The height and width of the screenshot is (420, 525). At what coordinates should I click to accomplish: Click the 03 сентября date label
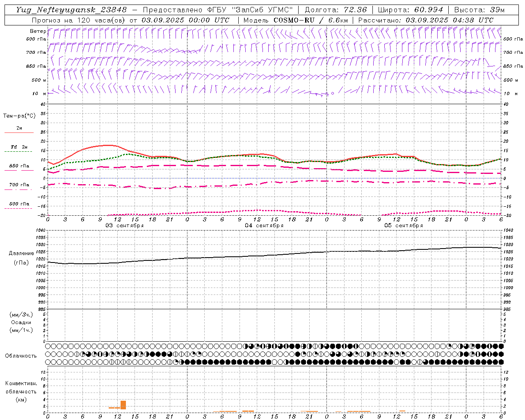pyautogui.click(x=125, y=226)
